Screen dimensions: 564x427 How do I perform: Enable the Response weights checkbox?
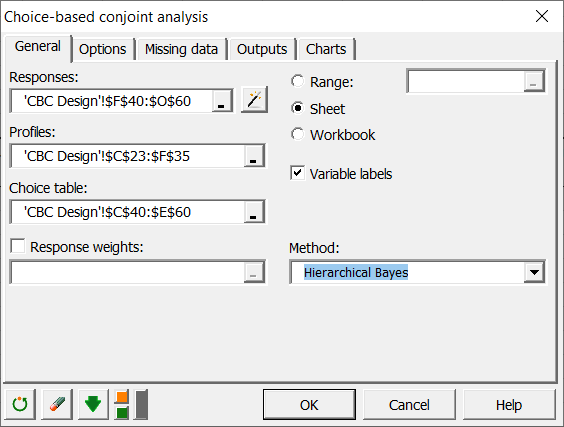(18, 246)
